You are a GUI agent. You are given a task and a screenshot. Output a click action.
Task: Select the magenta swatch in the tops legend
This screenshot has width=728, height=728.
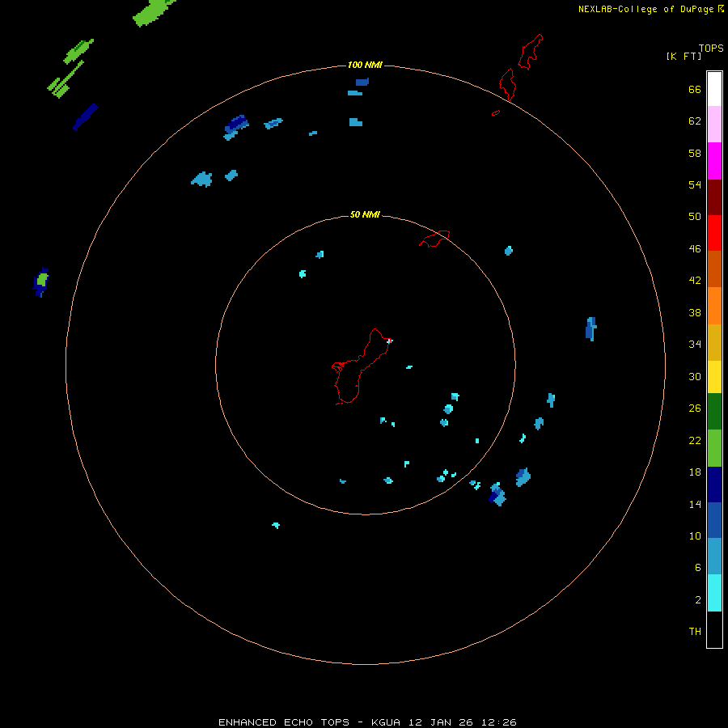pyautogui.click(x=714, y=161)
